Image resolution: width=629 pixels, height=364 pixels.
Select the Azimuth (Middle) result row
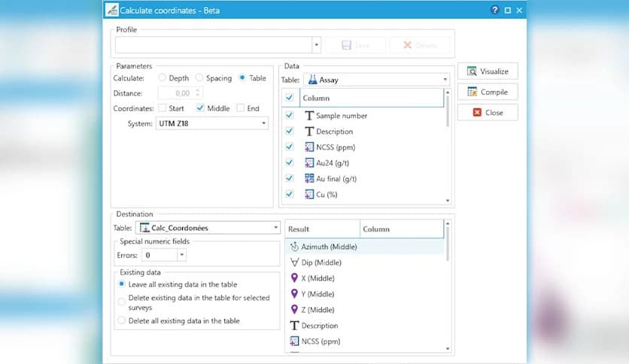pos(324,247)
